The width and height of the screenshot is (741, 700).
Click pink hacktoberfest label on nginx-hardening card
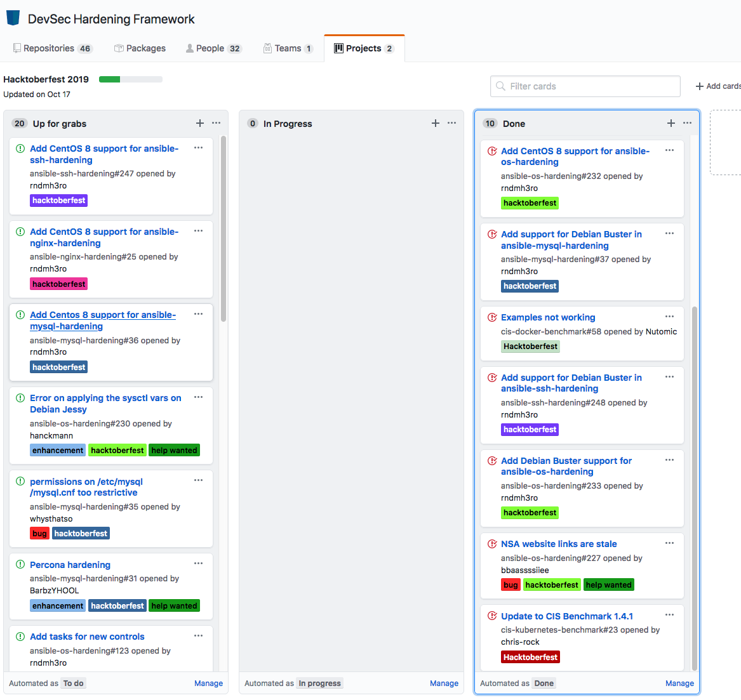click(x=58, y=284)
